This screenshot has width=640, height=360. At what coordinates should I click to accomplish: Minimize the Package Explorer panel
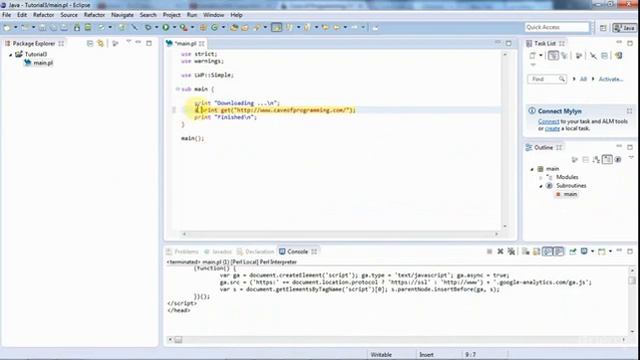(138, 42)
